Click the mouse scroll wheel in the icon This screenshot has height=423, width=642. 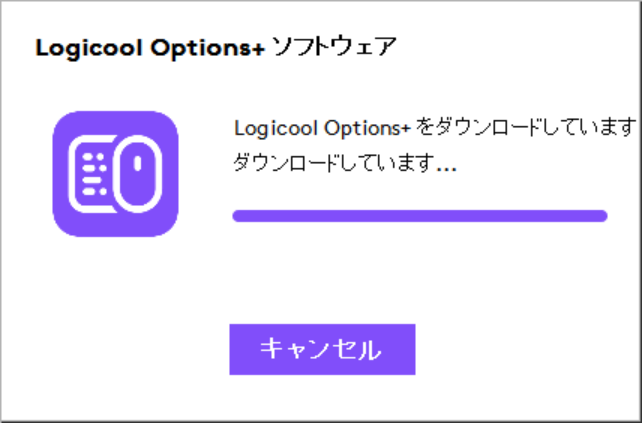138,163
